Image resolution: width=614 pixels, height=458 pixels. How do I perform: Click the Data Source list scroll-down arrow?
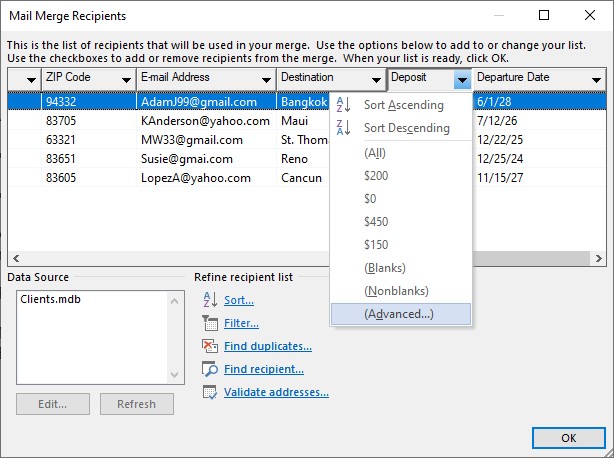click(x=175, y=375)
